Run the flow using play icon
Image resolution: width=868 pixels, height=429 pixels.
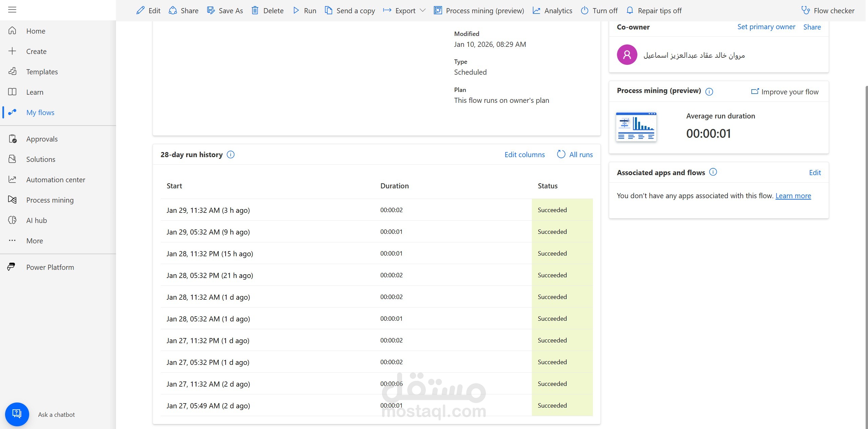click(x=296, y=11)
